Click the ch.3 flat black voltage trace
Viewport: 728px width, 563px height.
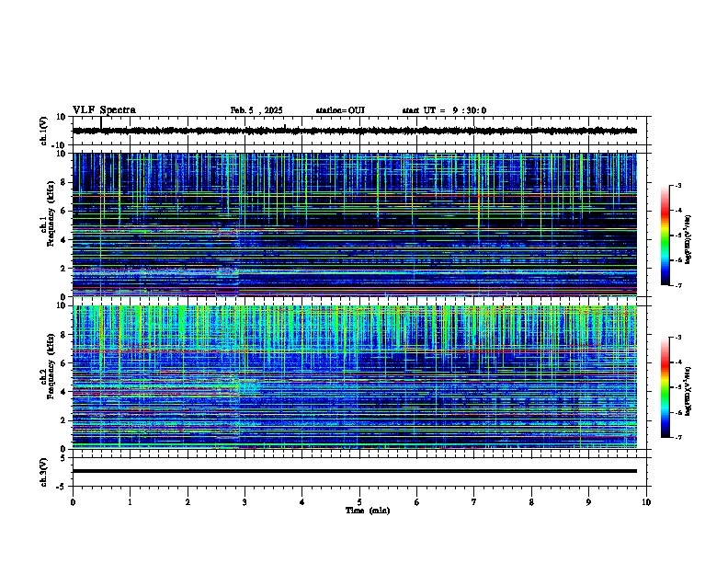tap(355, 471)
